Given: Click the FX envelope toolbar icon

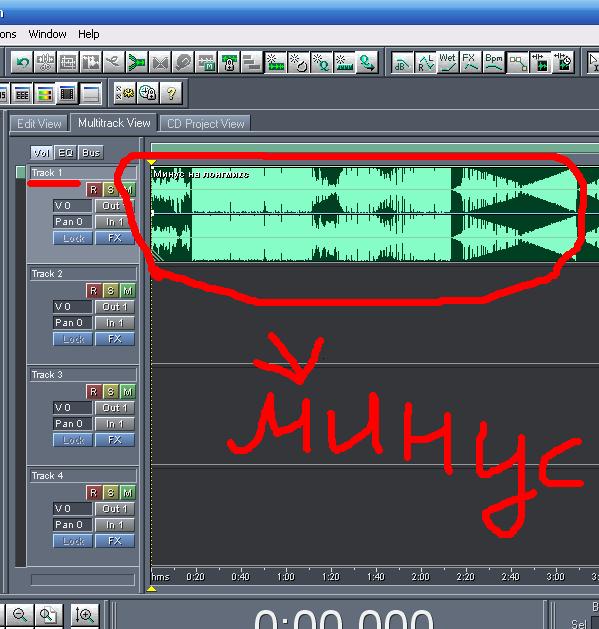Looking at the screenshot, I should (470, 63).
